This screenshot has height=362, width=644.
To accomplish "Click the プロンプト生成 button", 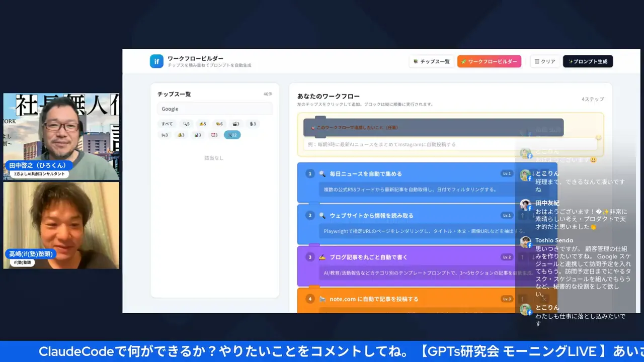I will pos(588,61).
